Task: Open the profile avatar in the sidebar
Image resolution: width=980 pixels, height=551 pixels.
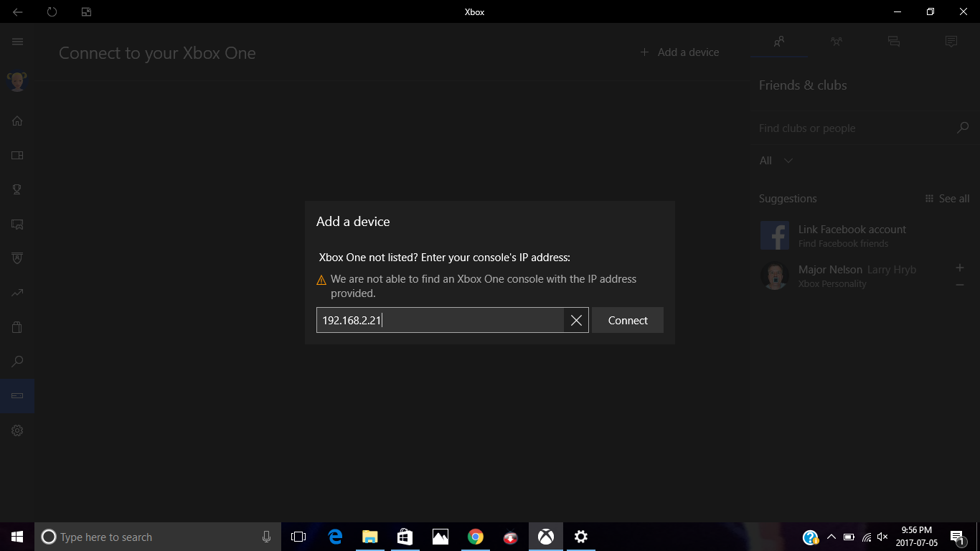Action: (17, 81)
